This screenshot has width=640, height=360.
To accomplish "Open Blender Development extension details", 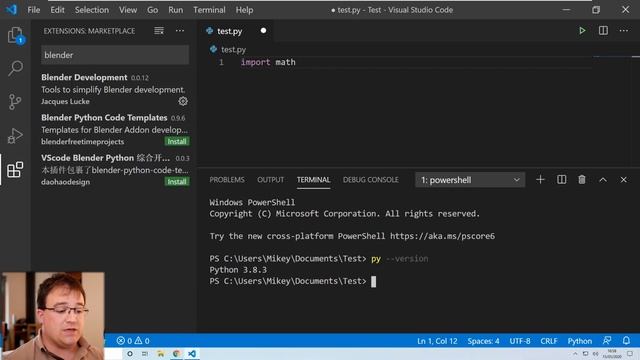I will click(115, 89).
